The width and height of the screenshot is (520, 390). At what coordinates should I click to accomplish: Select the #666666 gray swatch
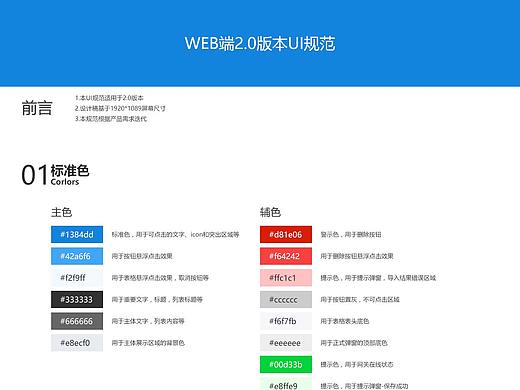[x=77, y=321]
